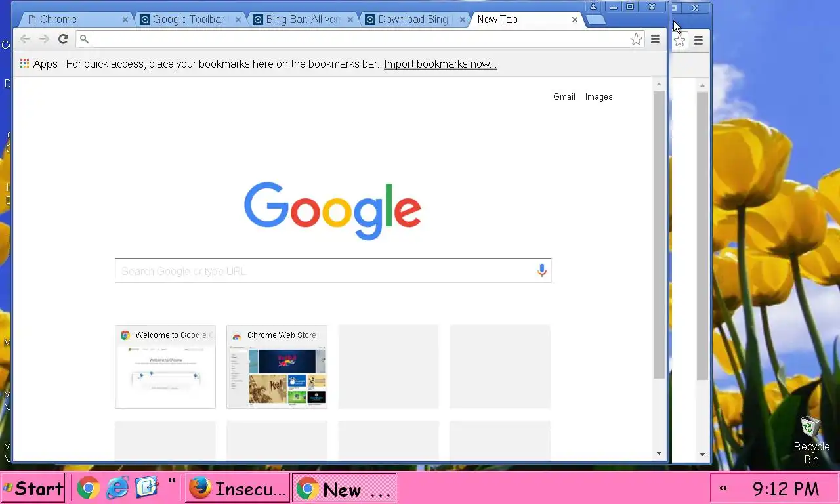Image resolution: width=840 pixels, height=504 pixels.
Task: Click the search icon in the address bar
Action: point(84,39)
